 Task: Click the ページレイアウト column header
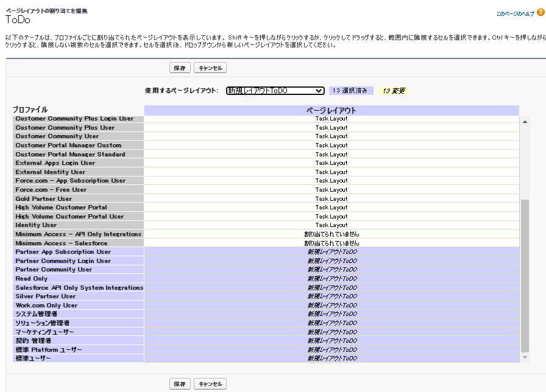(331, 110)
